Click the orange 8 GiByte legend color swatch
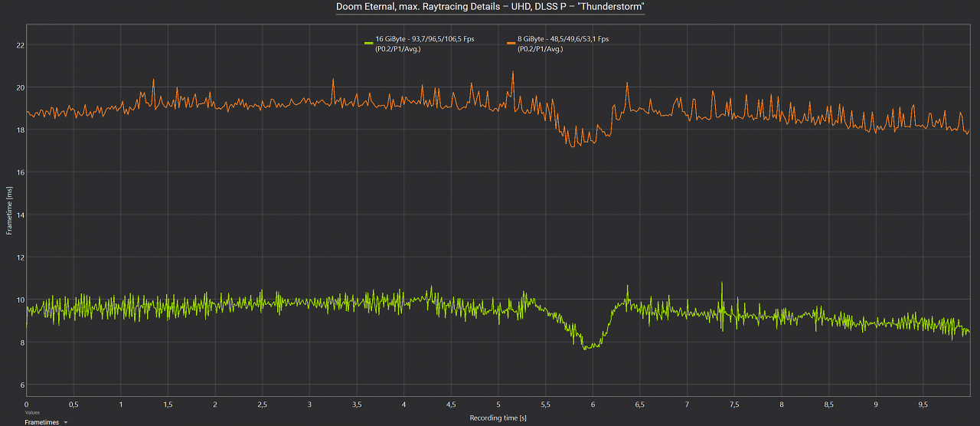Image resolution: width=980 pixels, height=426 pixels. [x=511, y=43]
